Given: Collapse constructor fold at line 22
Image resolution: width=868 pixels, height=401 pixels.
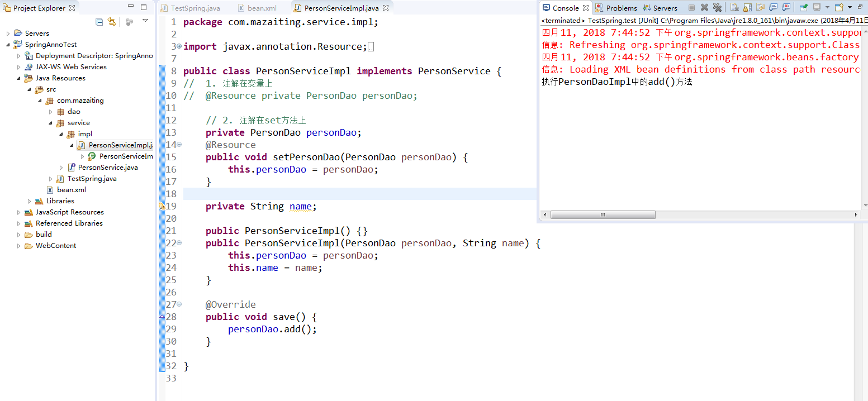Looking at the screenshot, I should [x=179, y=243].
